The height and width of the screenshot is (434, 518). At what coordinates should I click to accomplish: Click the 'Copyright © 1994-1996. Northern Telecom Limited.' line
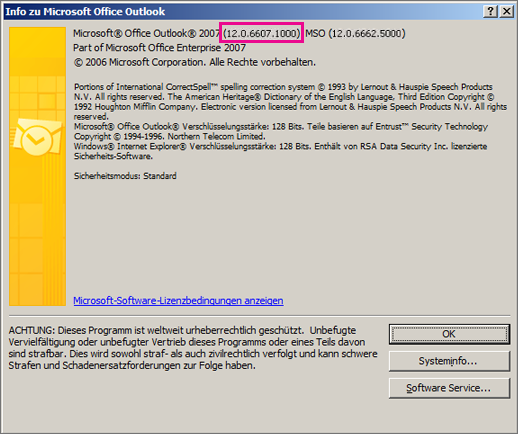point(170,137)
